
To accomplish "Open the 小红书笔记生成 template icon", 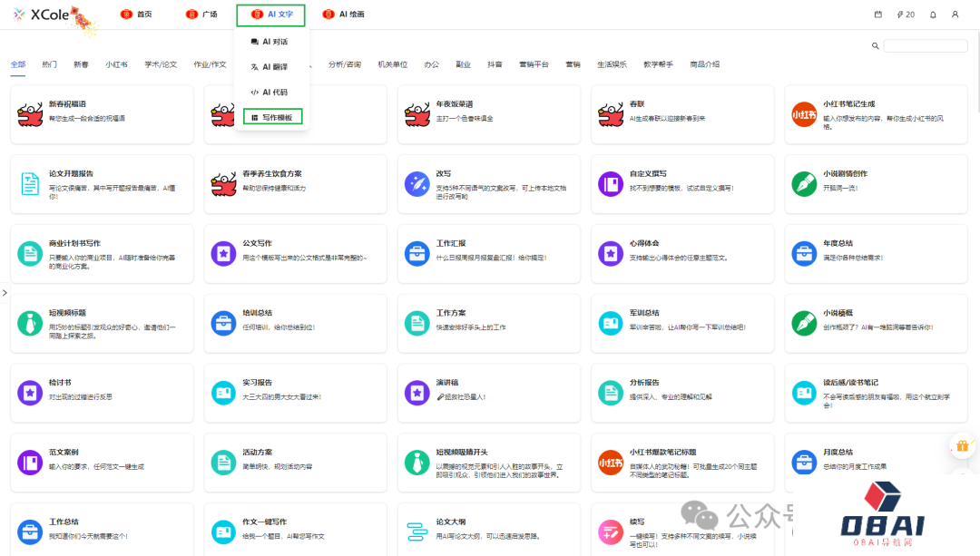I will tap(803, 114).
